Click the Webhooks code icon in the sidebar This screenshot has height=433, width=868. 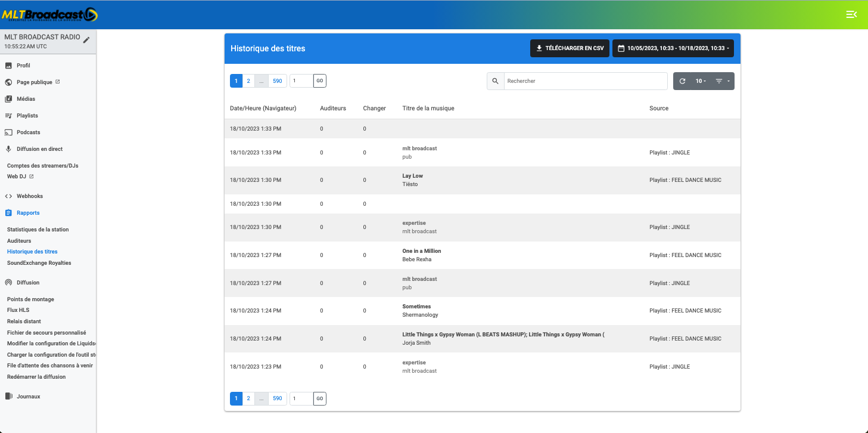click(x=8, y=196)
